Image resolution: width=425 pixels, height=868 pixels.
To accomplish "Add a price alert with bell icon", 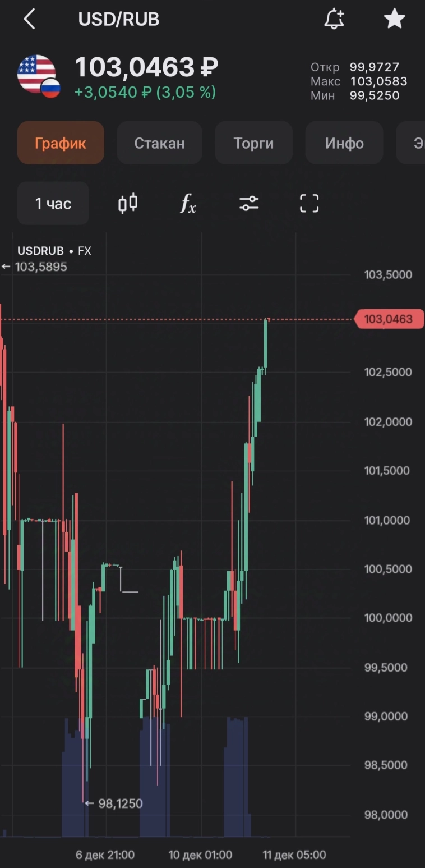I will coord(334,20).
